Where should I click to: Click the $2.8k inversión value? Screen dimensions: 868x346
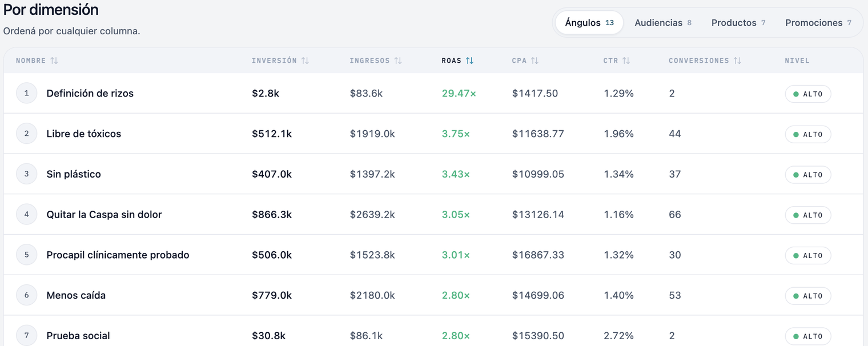[x=266, y=94]
